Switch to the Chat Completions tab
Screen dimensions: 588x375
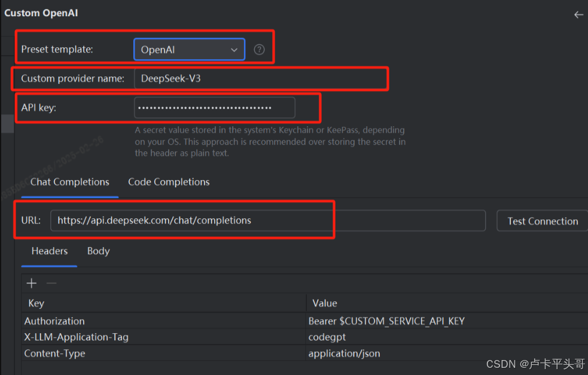(70, 182)
